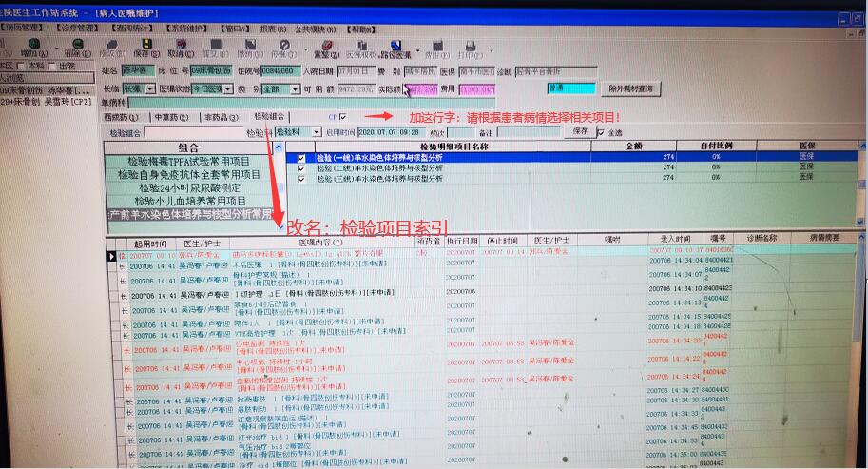The height and width of the screenshot is (469, 868).
Task: Click the 自付比例 column header
Action: coord(716,147)
